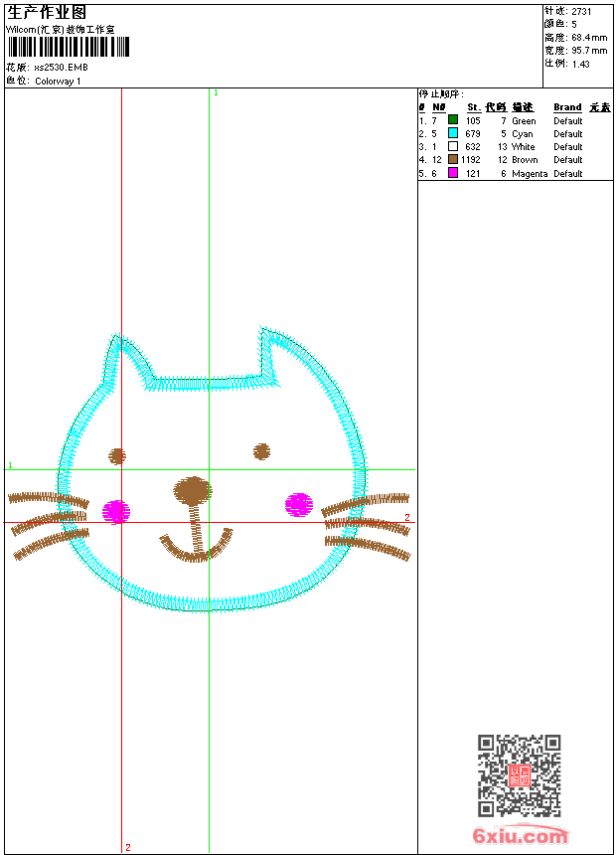Click the "St." column header

pos(474,107)
